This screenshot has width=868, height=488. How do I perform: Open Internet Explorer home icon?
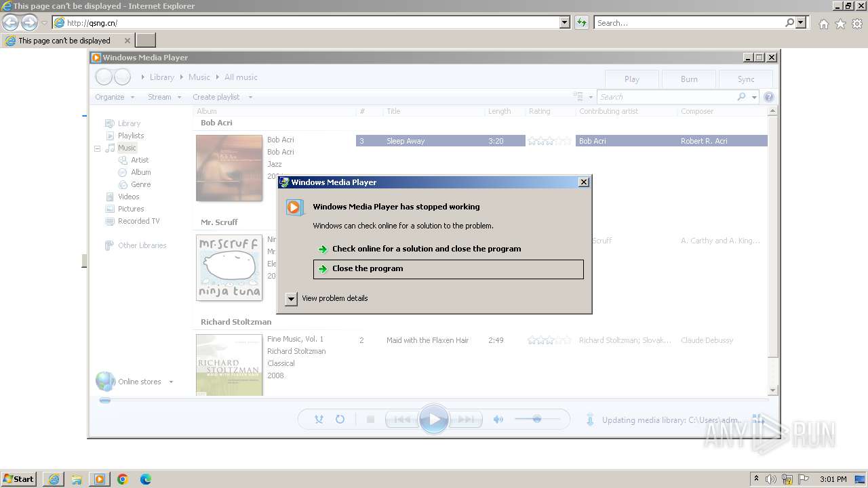823,24
